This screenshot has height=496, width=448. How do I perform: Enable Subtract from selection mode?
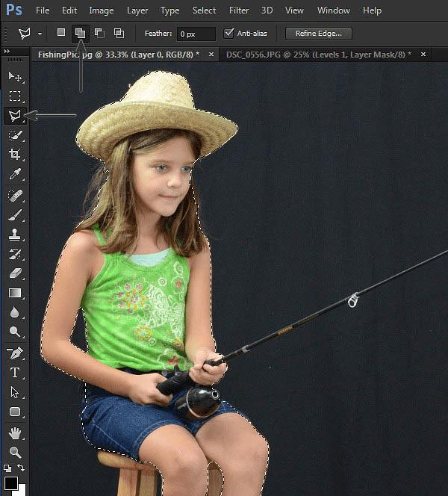tap(99, 33)
